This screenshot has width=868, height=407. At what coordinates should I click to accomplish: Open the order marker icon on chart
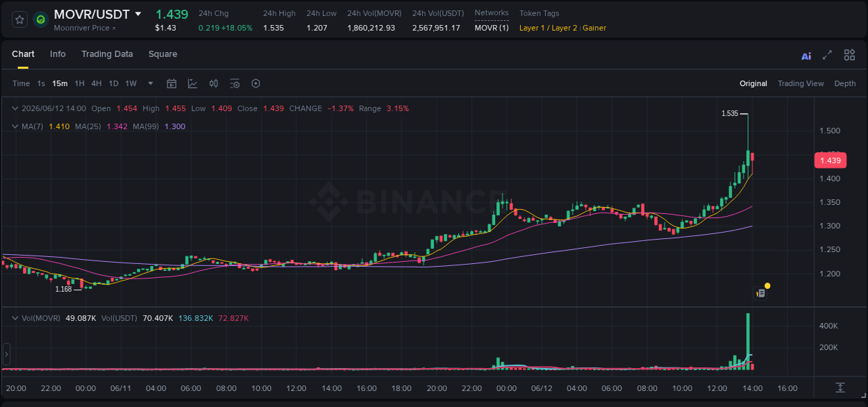pos(761,293)
